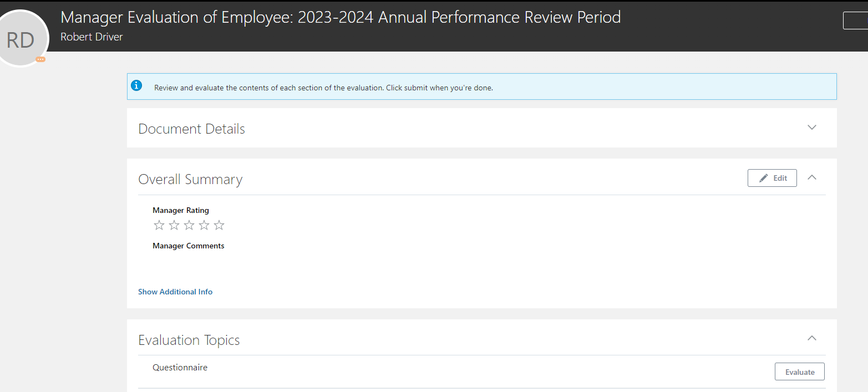Click the Edit button in Overall Summary
Image resolution: width=868 pixels, height=392 pixels.
click(x=772, y=178)
